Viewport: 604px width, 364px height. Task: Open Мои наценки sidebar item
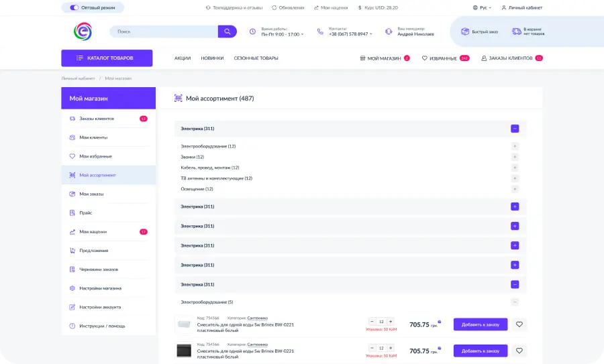(x=109, y=232)
